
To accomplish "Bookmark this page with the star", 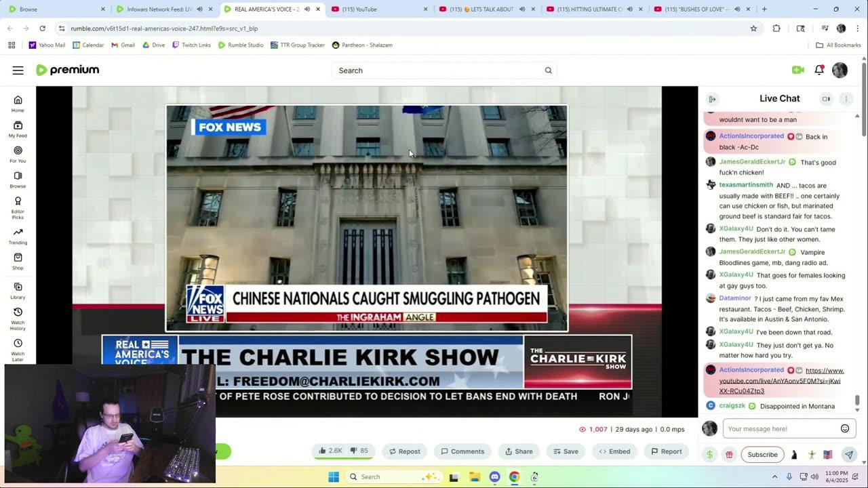I will [753, 28].
